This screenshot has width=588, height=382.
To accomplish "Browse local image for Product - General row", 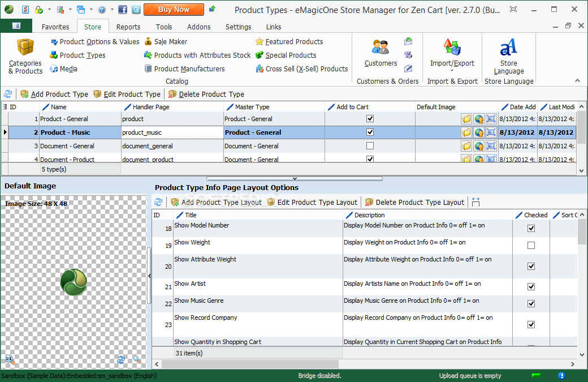I will pyautogui.click(x=466, y=119).
